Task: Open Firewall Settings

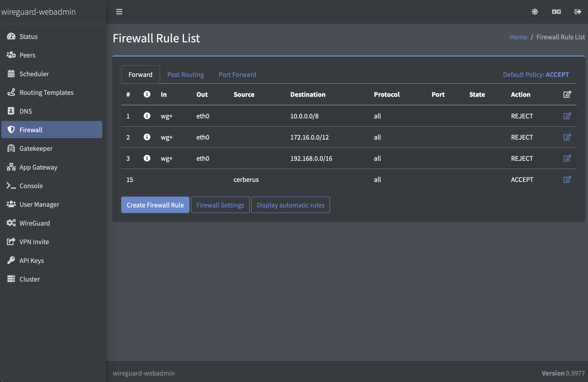Action: [220, 205]
